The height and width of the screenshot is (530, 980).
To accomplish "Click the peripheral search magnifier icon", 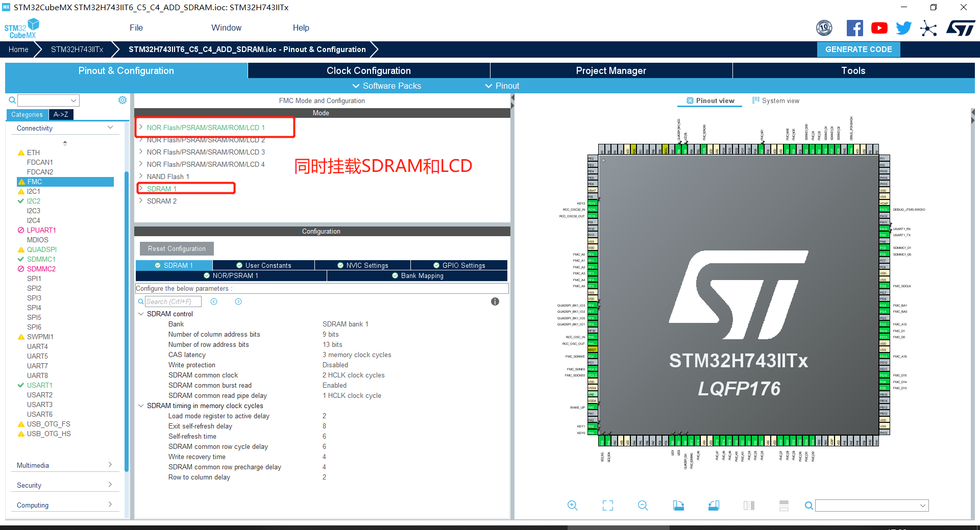I will pos(12,100).
